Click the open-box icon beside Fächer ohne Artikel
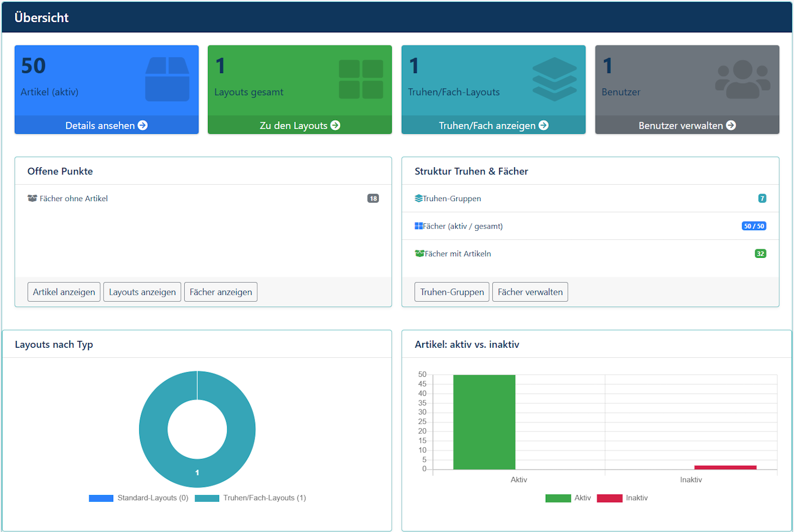The width and height of the screenshot is (794, 532). click(32, 198)
